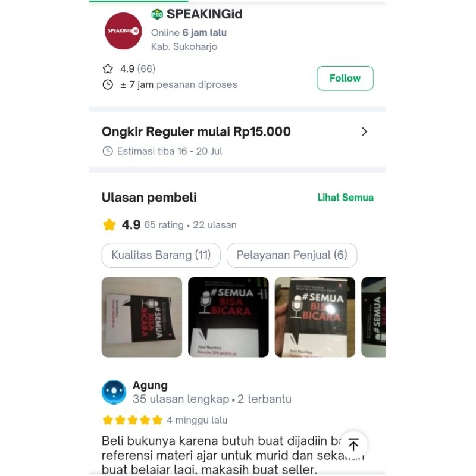Click the clock icon next to Estimasi tiba
Image resolution: width=476 pixels, height=476 pixels.
108,151
